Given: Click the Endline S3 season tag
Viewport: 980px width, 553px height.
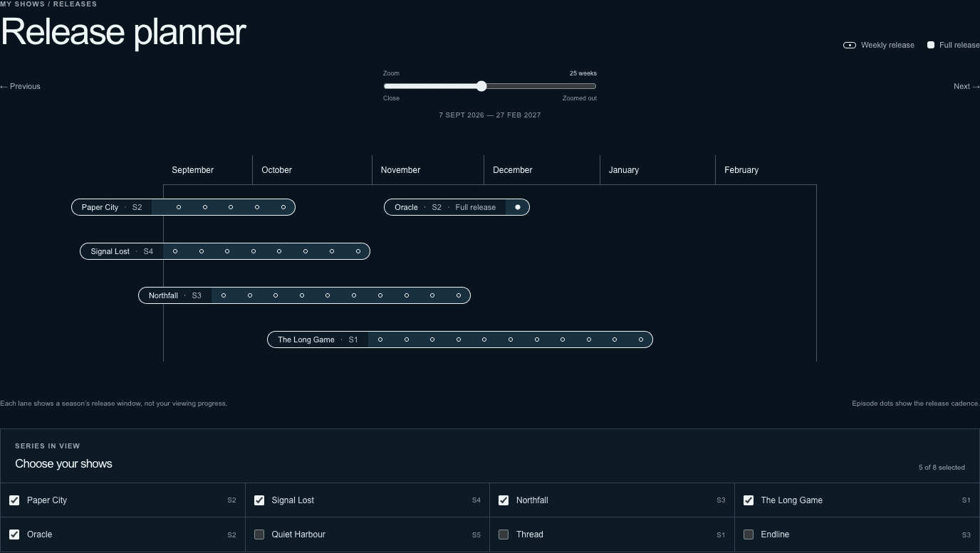Looking at the screenshot, I should pyautogui.click(x=966, y=534).
